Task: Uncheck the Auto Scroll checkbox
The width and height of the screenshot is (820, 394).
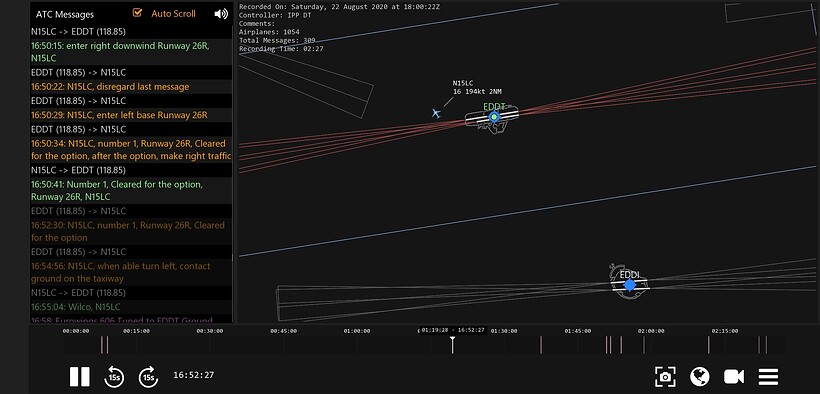Action: (x=137, y=13)
